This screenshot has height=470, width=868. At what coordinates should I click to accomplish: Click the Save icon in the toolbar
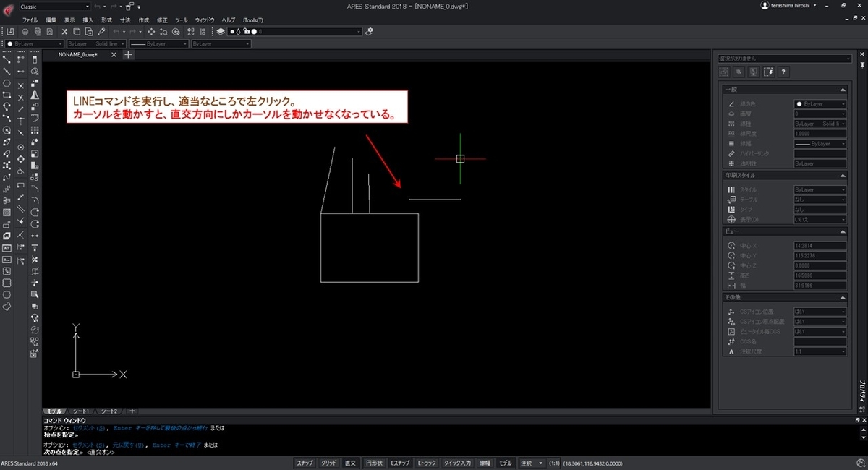tap(11, 31)
